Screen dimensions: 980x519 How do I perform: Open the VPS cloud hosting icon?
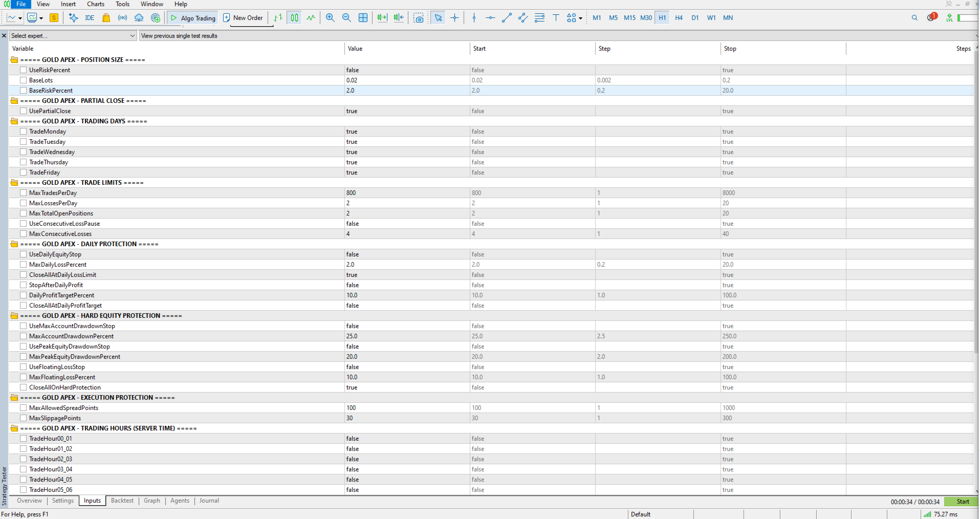(x=139, y=18)
